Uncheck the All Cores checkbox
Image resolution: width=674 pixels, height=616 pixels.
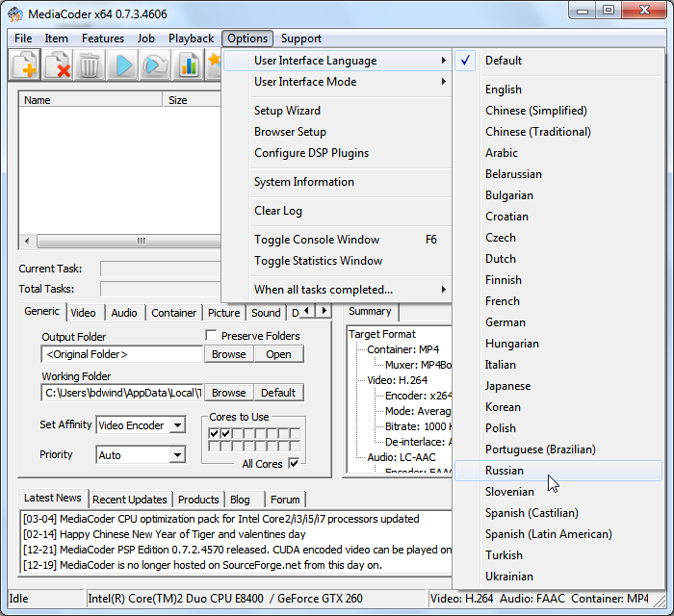294,464
